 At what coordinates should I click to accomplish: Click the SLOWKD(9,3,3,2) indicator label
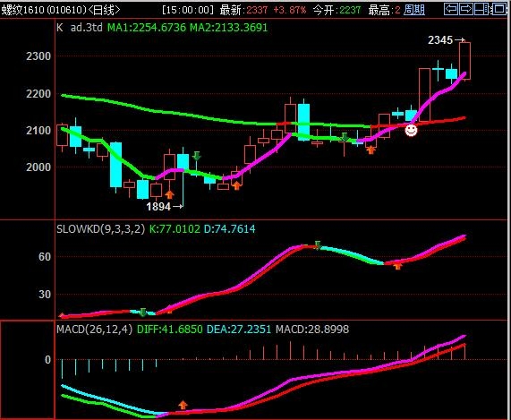click(x=100, y=229)
